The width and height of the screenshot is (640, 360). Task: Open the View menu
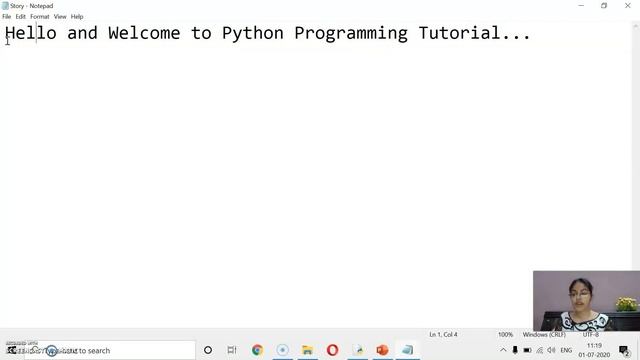60,17
